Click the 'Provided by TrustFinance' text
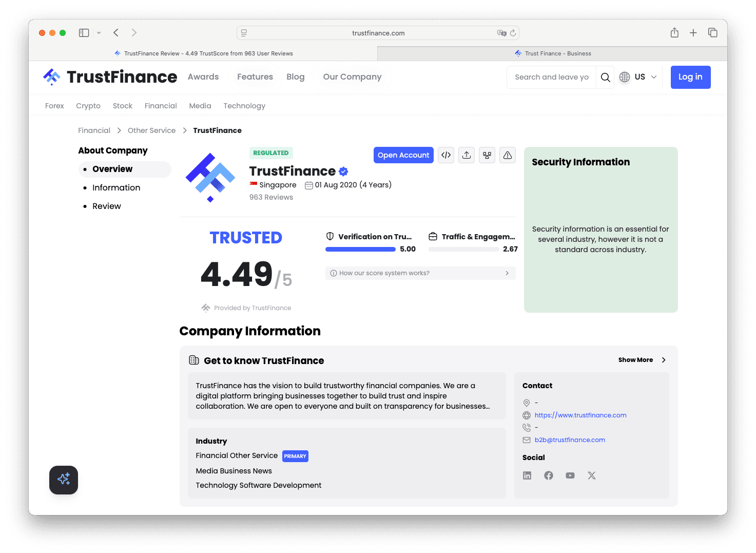 point(253,308)
